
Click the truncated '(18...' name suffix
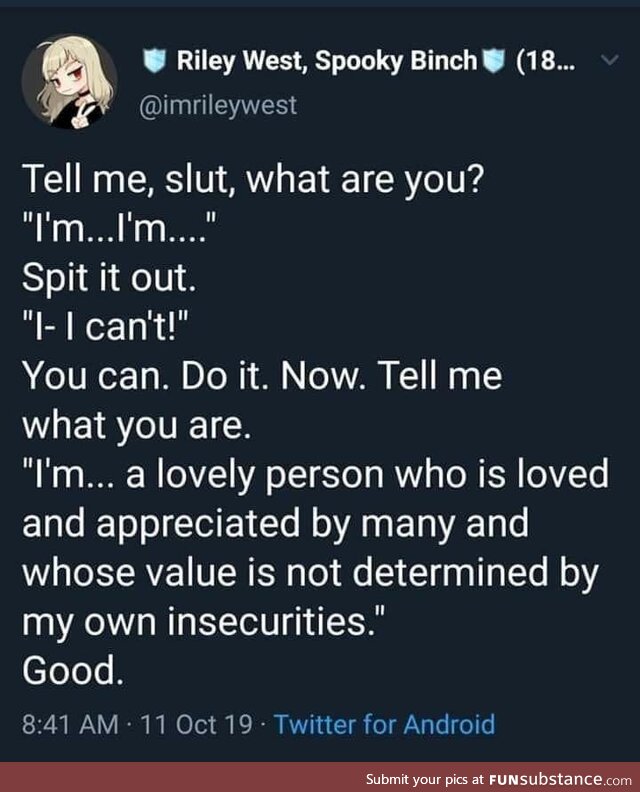pos(545,61)
